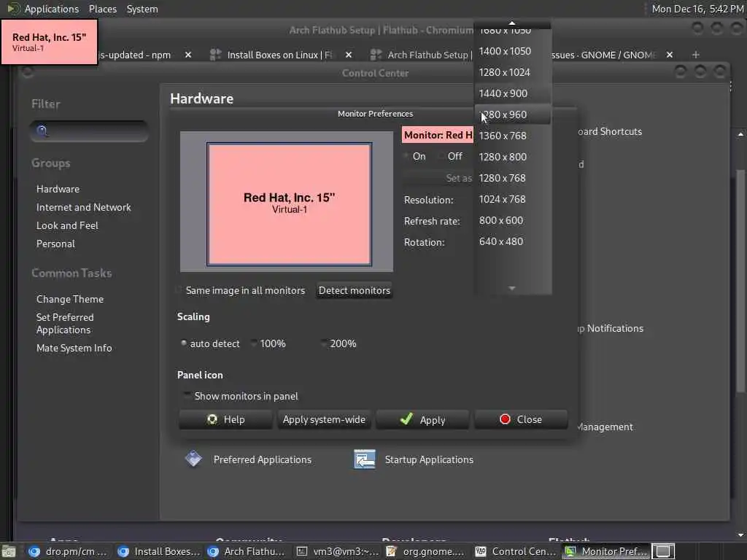Click the Red Hat monitor label overlay
The height and width of the screenshot is (560, 747).
tap(49, 42)
